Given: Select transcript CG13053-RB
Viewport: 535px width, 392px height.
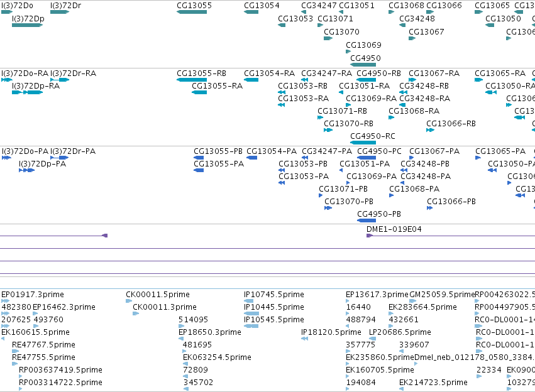Looking at the screenshot, I should point(282,92).
